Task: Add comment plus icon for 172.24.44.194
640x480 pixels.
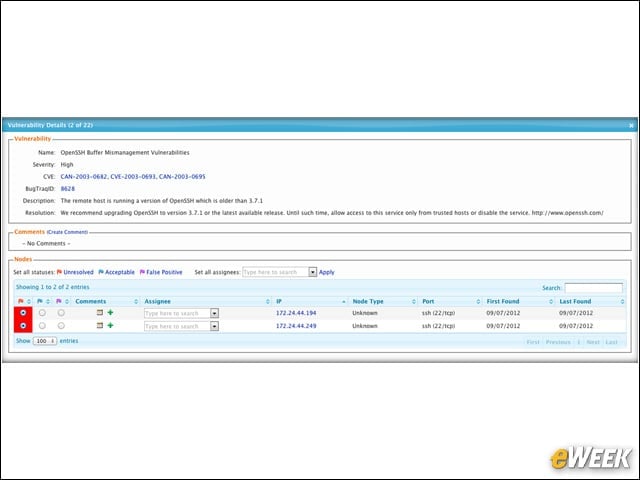Action: tap(110, 313)
